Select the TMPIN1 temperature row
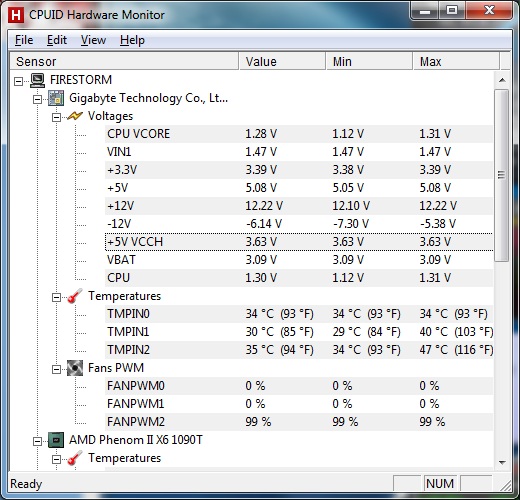The image size is (520, 500). click(299, 332)
